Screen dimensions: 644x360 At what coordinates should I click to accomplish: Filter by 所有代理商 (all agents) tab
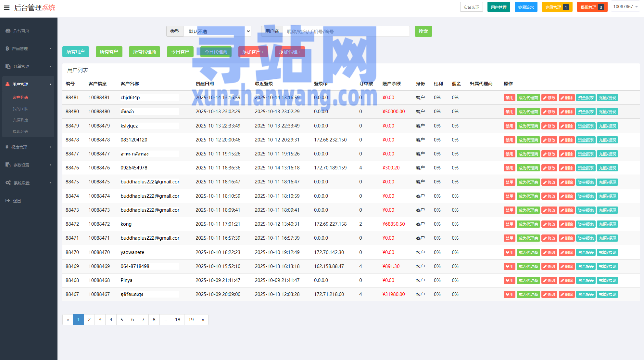(x=144, y=52)
